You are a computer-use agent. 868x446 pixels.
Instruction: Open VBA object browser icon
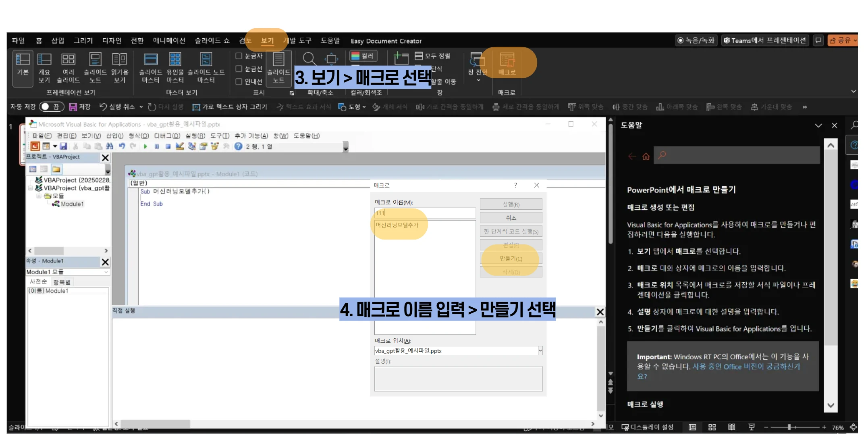215,146
